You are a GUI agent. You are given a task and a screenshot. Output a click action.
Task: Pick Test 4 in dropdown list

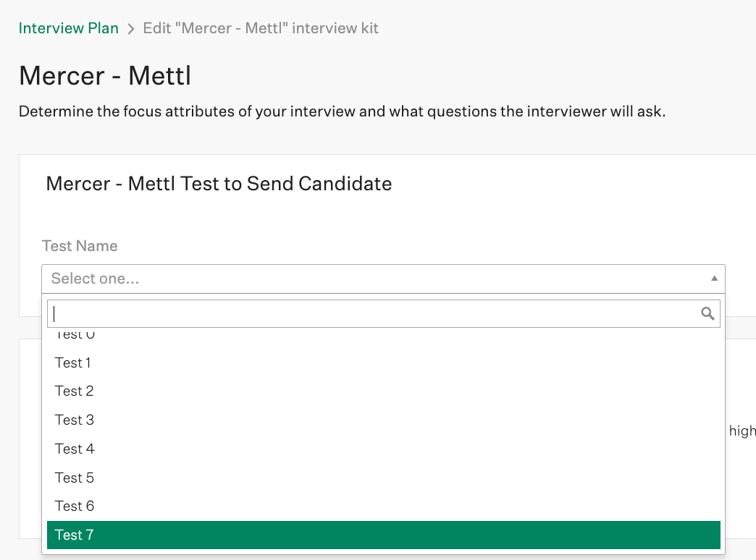click(x=383, y=449)
